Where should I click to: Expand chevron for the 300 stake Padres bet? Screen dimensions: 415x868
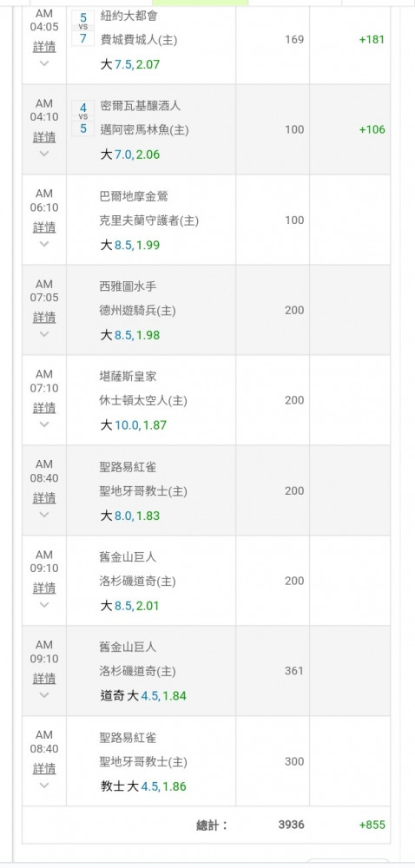[x=44, y=785]
